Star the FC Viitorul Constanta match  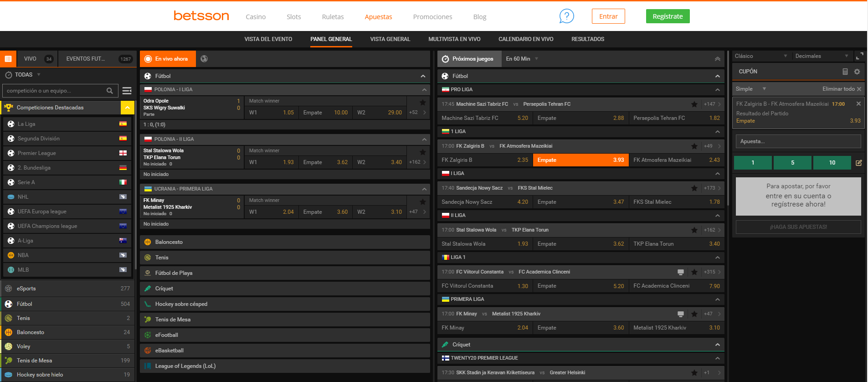694,272
